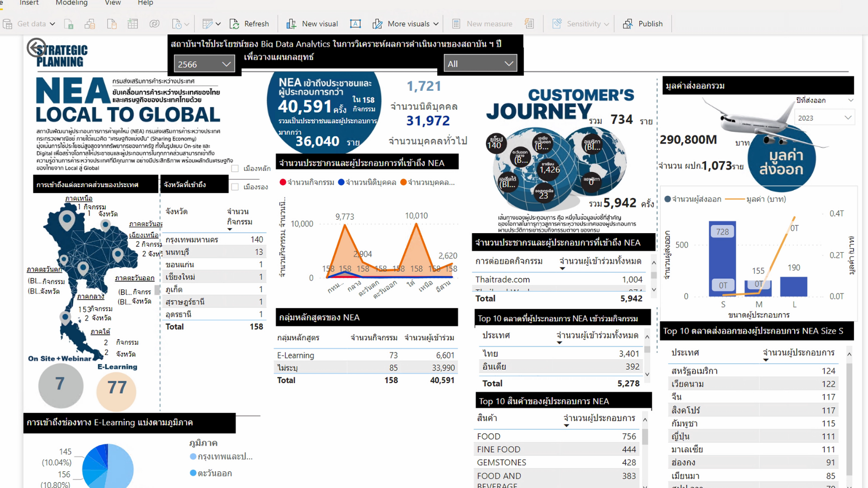Screen dimensions: 868x488
Task: Click the Dataverse icon
Action: click(x=155, y=24)
